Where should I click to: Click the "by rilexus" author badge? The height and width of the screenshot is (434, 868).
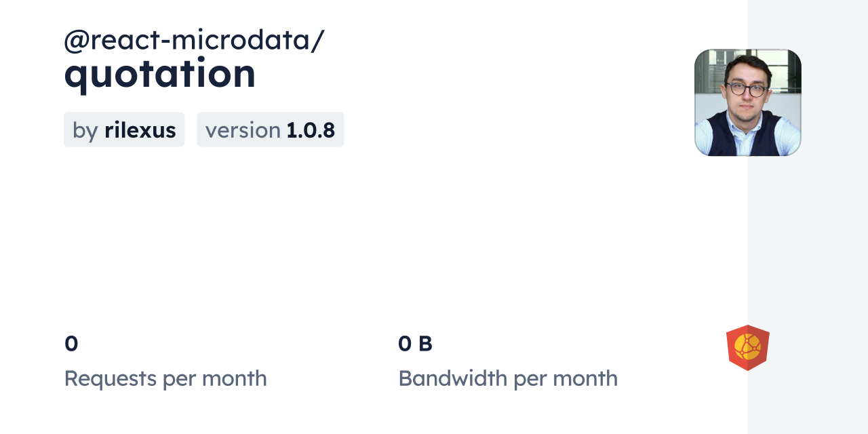pyautogui.click(x=124, y=130)
